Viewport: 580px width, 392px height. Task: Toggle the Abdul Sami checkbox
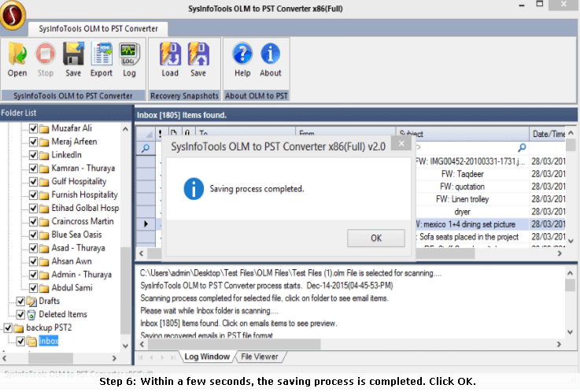33,288
